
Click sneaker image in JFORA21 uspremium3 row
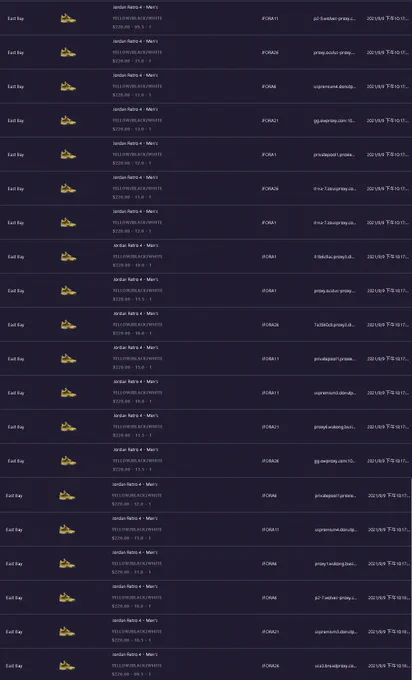(67, 632)
